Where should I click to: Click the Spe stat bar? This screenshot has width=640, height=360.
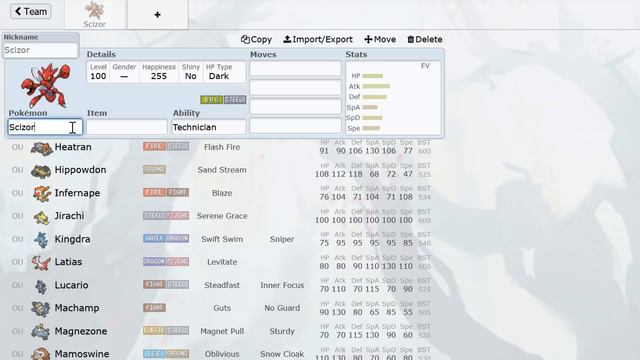coord(371,128)
